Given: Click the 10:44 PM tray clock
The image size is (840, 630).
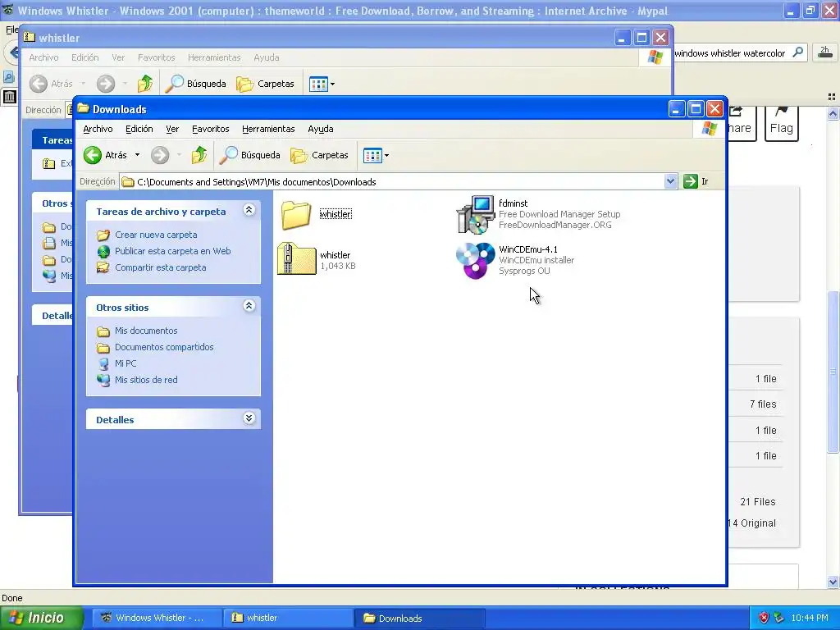Looking at the screenshot, I should tap(810, 619).
